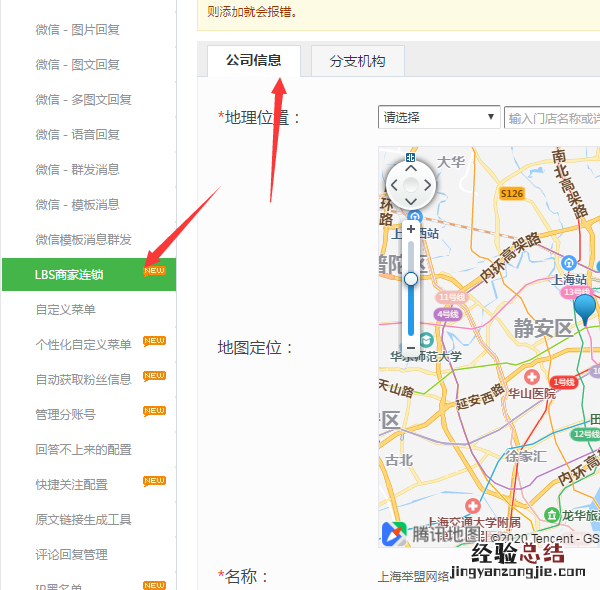This screenshot has width=600, height=590.
Task: Open the 请选择 location dropdown
Action: (439, 118)
